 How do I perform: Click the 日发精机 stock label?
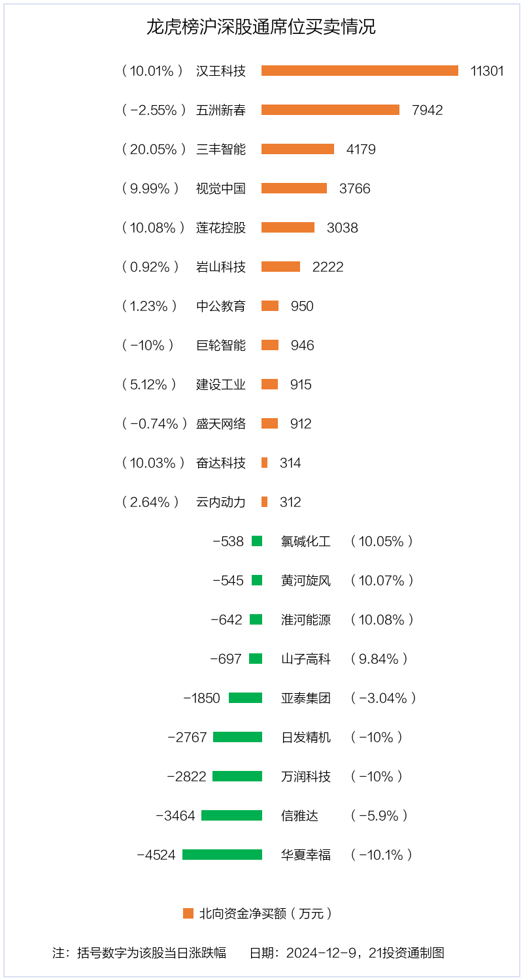tap(306, 738)
